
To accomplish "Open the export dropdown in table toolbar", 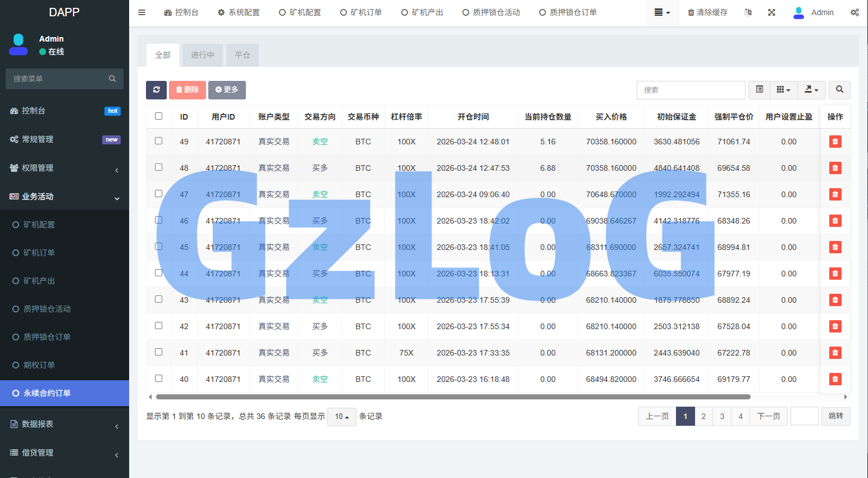I will [811, 90].
